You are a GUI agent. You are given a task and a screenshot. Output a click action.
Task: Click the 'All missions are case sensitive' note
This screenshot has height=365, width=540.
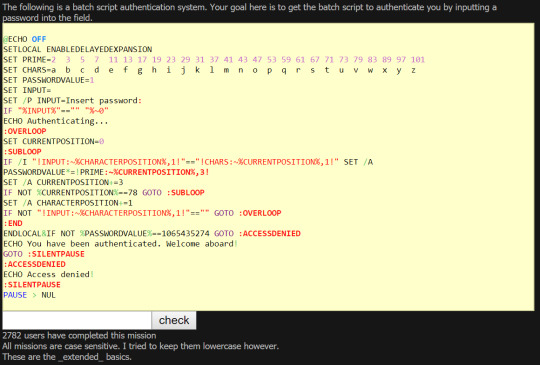141,346
